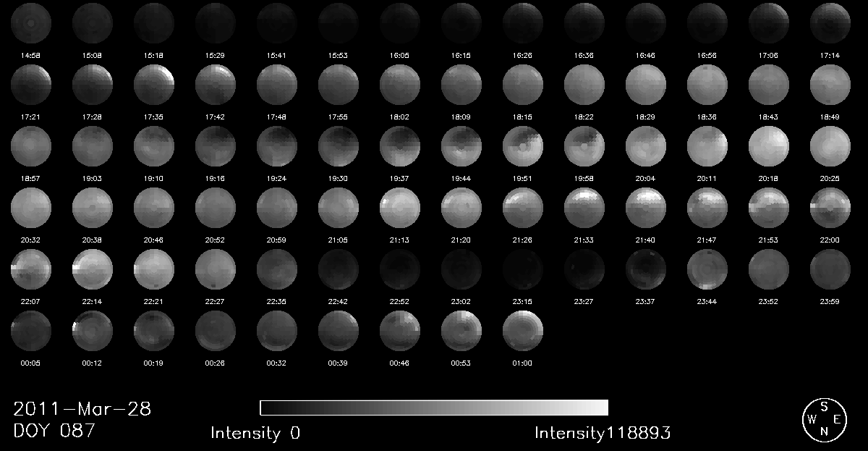
Task: Click the intensity grayscale color bar
Action: [434, 408]
